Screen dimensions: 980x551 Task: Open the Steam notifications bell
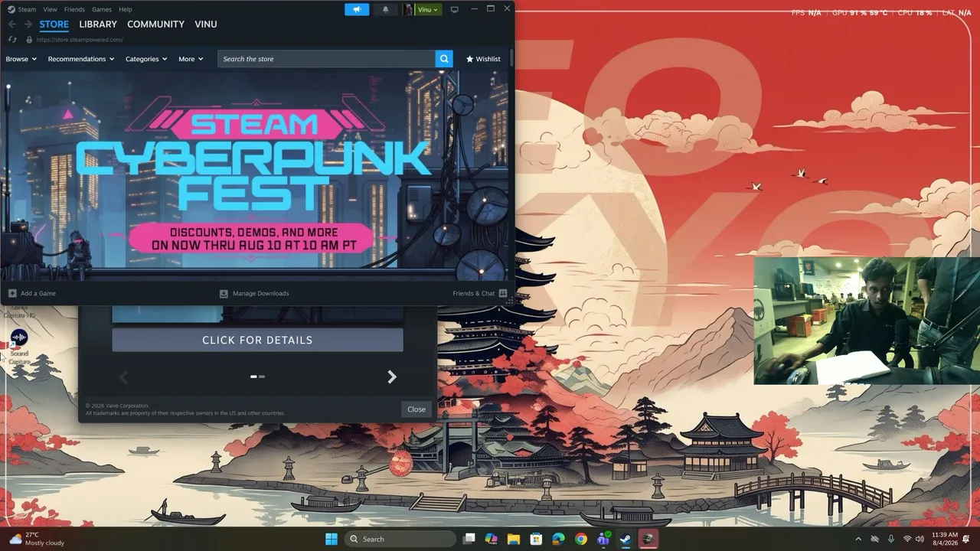[x=385, y=9]
